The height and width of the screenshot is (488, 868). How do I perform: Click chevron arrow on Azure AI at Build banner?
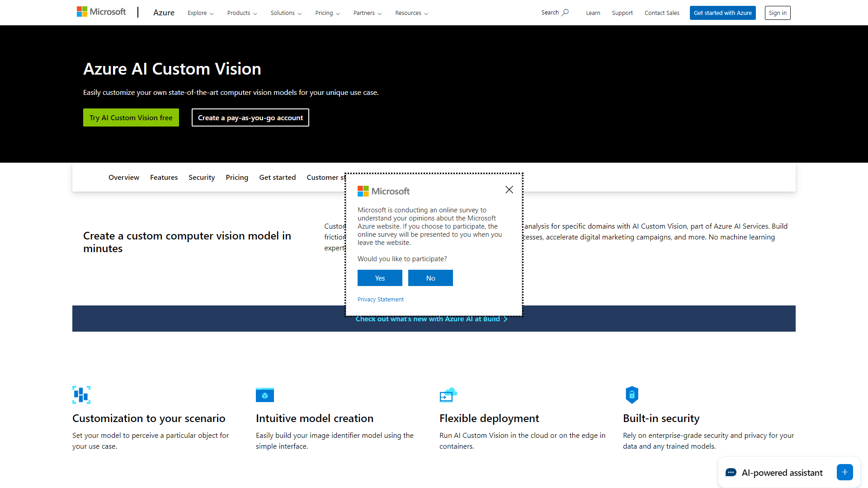coord(505,319)
